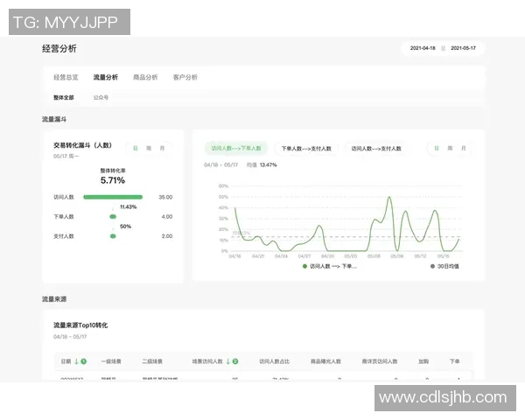Click the 下单人数 funnel bar
This screenshot has width=525, height=420.
113,217
